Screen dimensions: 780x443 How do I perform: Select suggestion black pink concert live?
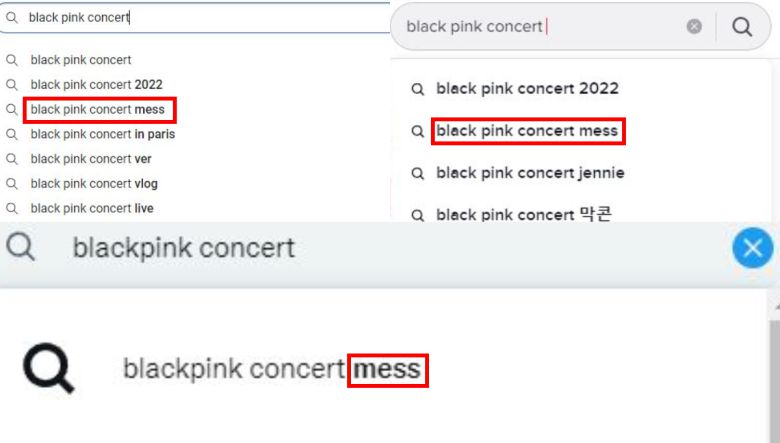pos(92,208)
